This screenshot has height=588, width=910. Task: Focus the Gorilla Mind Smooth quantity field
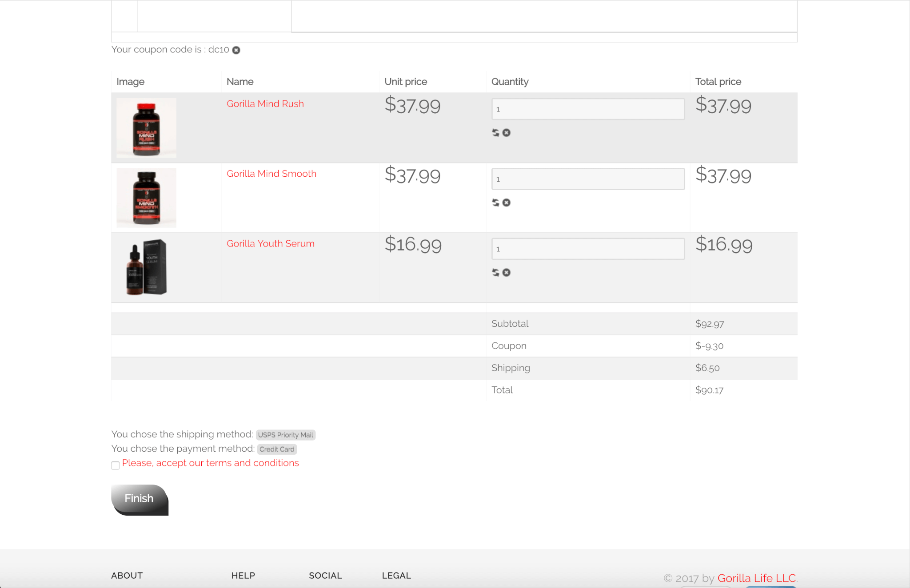pos(588,179)
